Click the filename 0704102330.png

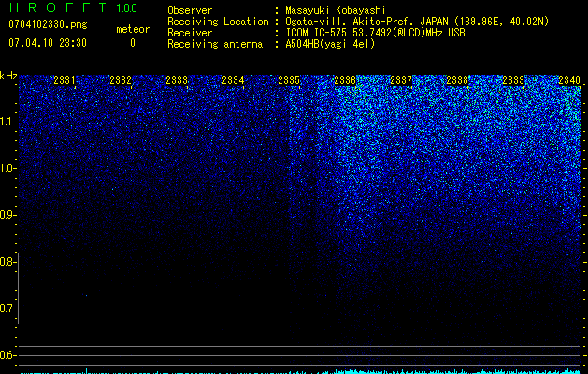(48, 24)
